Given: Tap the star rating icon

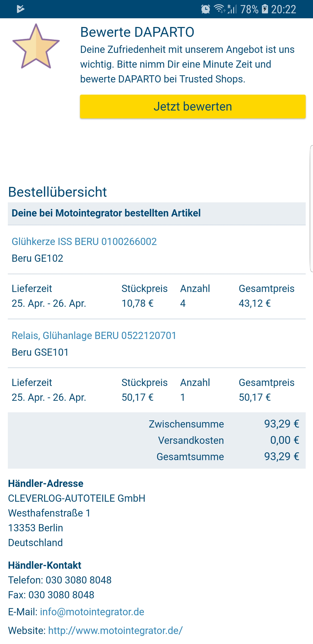Looking at the screenshot, I should (x=36, y=47).
